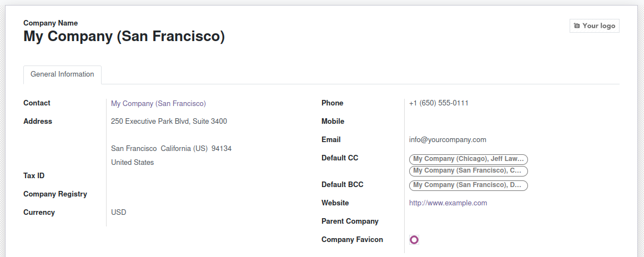644x257 pixels.
Task: Click the Contact field label
Action: [x=37, y=103]
